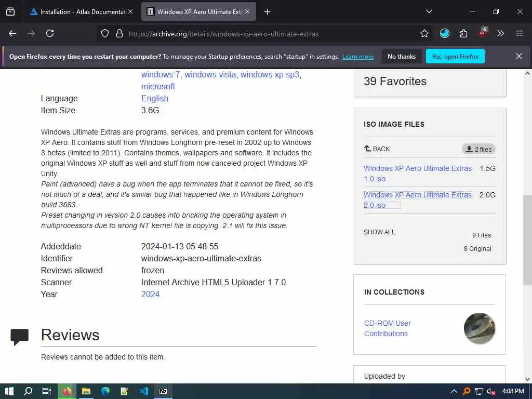Screen dimensions: 532x399
Task: Open Firefox View icon in tab strip
Action: 10,11
